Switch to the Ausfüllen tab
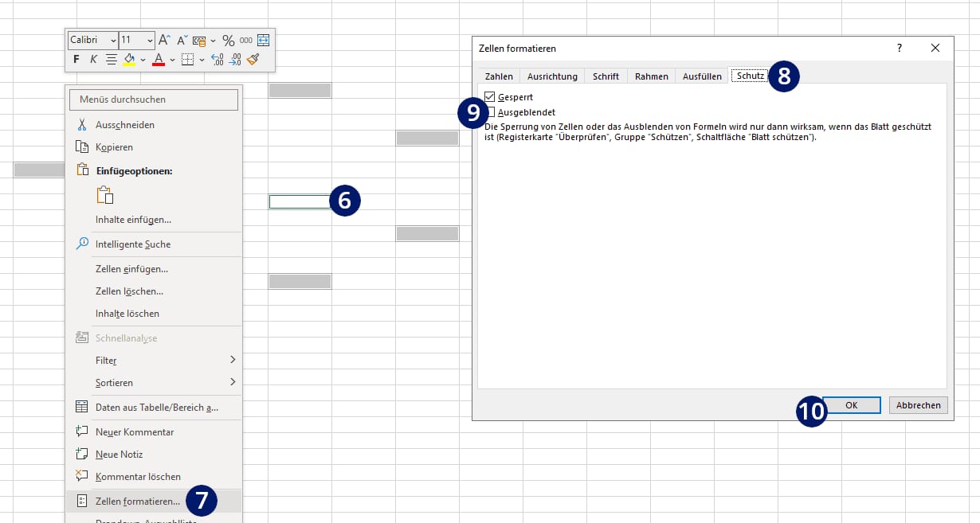Image resolution: width=980 pixels, height=523 pixels. [x=702, y=76]
